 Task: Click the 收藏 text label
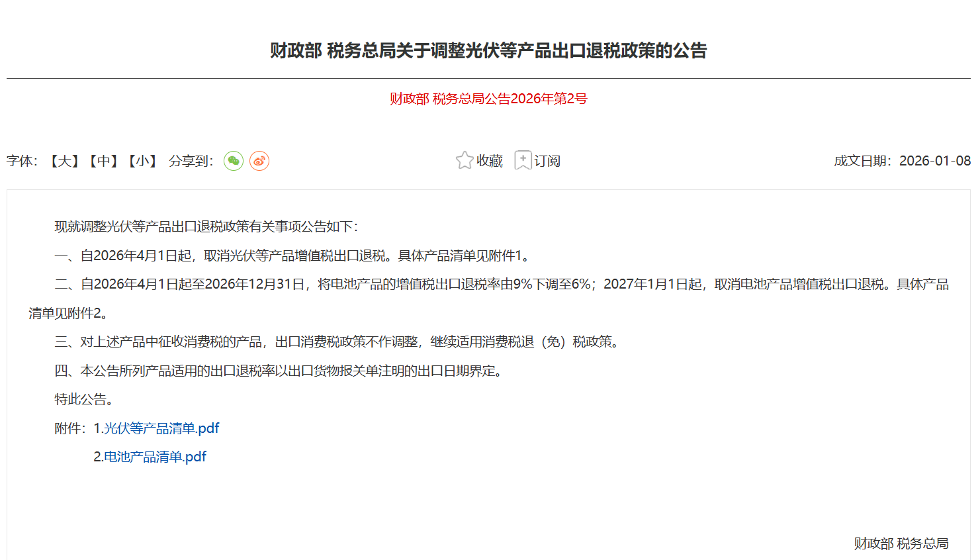click(490, 161)
